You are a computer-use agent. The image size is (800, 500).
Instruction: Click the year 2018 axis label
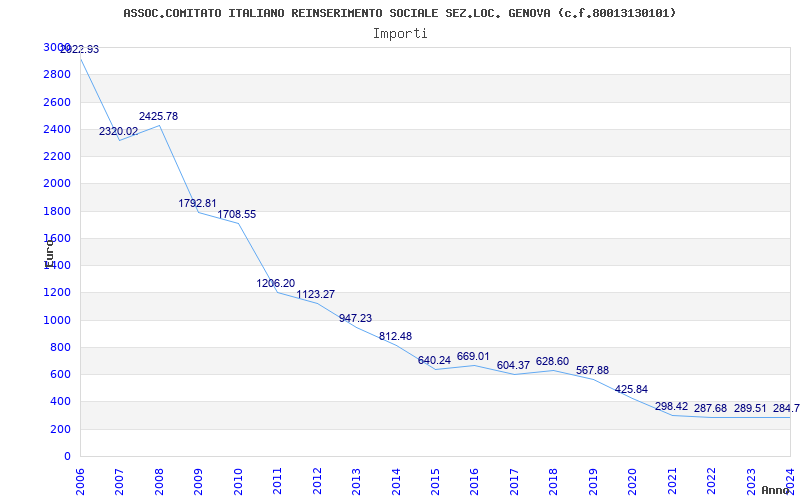point(554,482)
